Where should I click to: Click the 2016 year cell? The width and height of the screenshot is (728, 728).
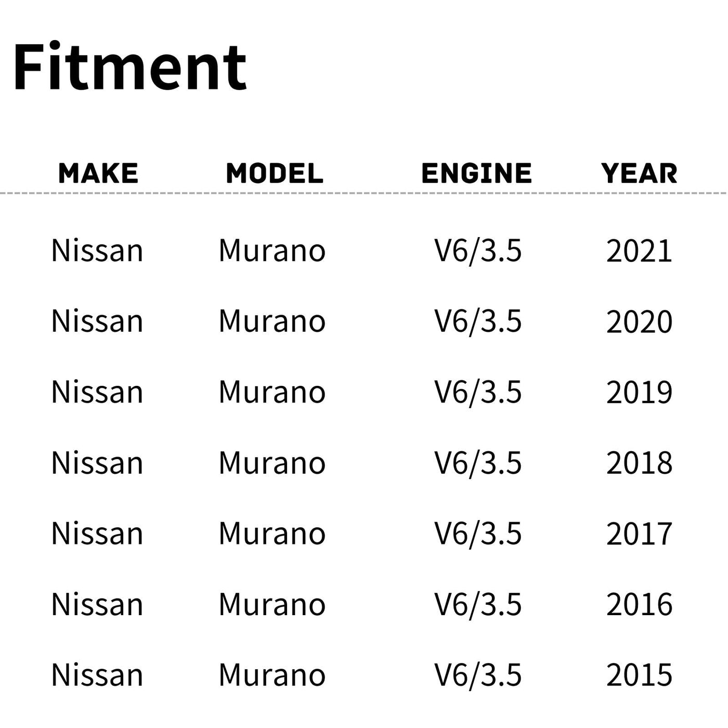pos(639,605)
